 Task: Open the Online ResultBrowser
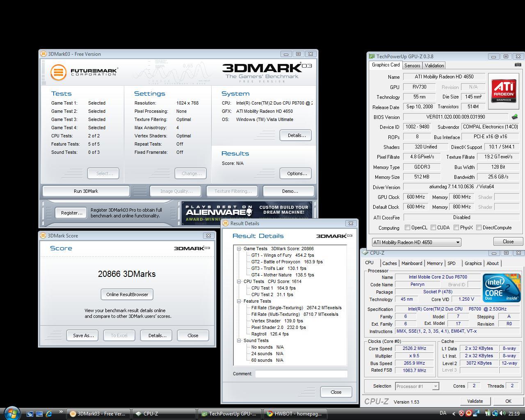(x=127, y=294)
